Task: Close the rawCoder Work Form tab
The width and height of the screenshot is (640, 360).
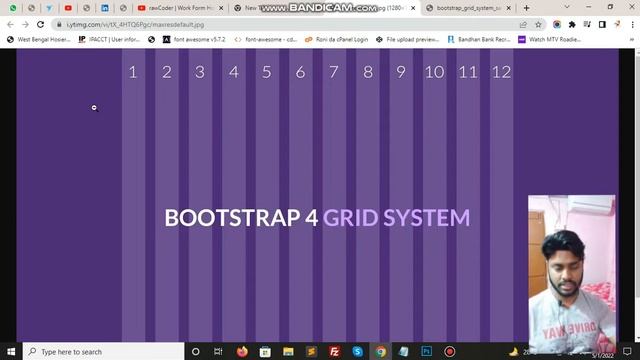Action: tap(221, 8)
